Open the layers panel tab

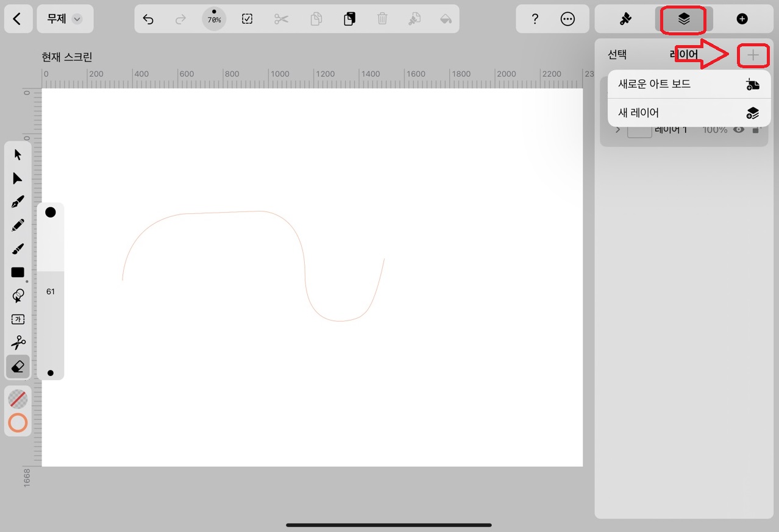click(x=683, y=19)
